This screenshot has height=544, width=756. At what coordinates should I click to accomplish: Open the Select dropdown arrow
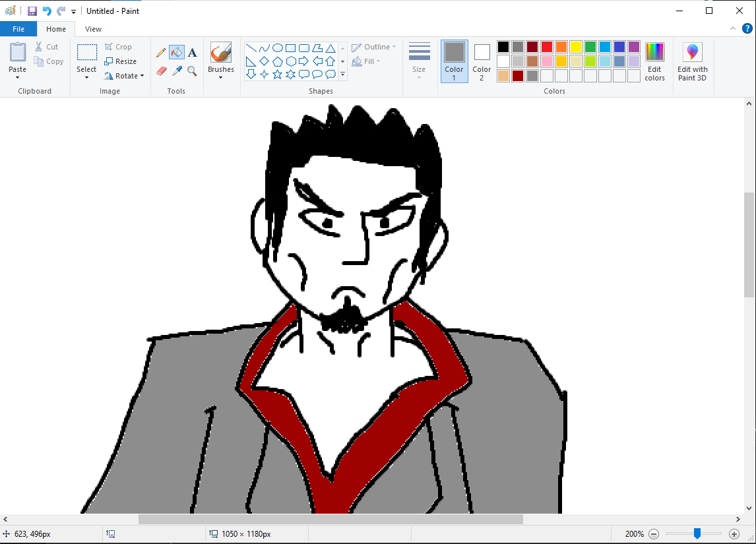tap(87, 78)
